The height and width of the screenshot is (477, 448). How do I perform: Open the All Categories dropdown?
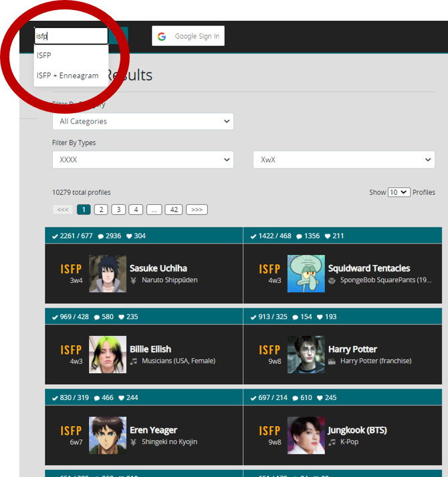(143, 121)
